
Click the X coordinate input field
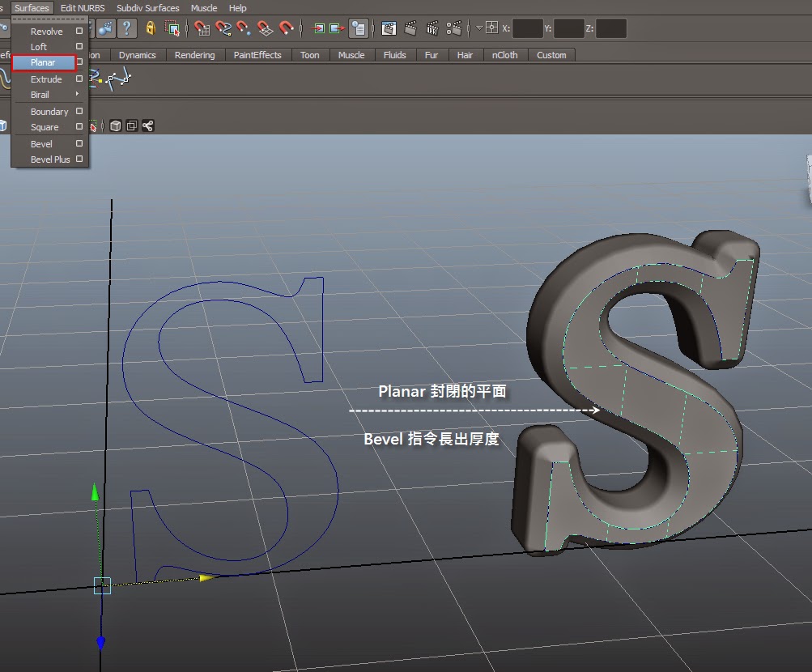click(x=528, y=28)
